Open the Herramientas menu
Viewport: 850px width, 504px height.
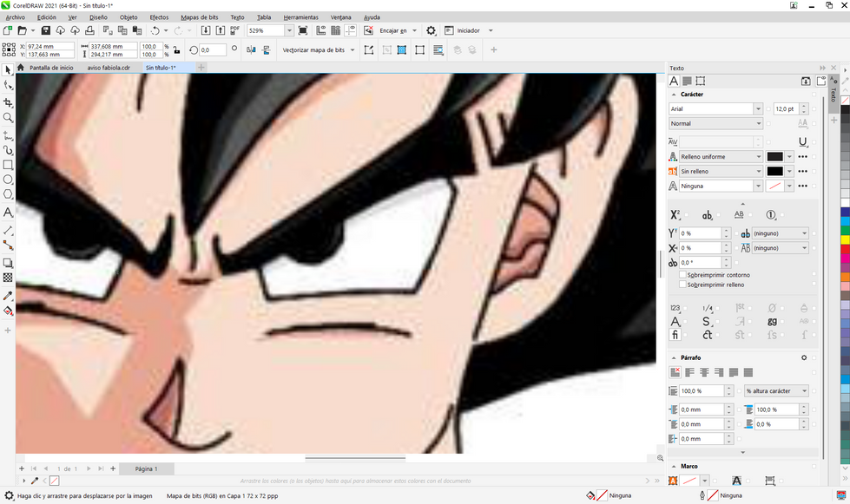(301, 17)
